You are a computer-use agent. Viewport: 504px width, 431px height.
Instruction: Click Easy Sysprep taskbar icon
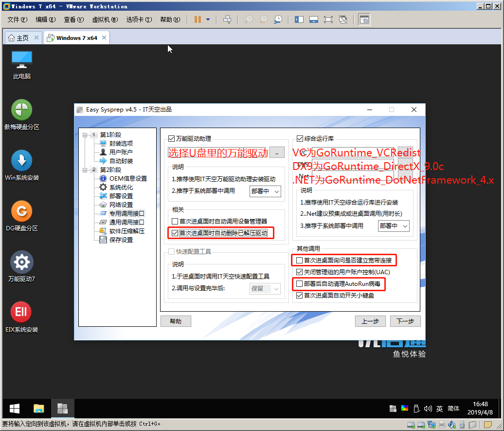tap(62, 409)
